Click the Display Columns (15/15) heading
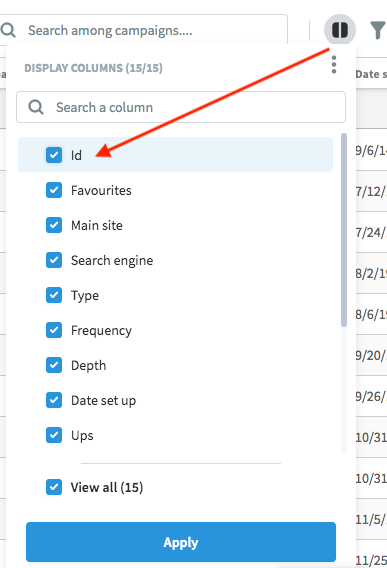Image resolution: width=387 pixels, height=568 pixels. pyautogui.click(x=93, y=68)
